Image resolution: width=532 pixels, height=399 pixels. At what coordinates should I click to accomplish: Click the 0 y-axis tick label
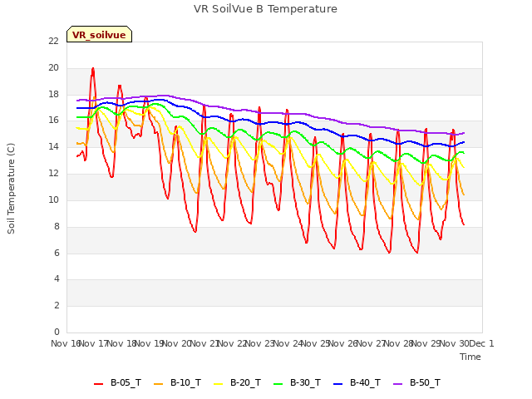pos(57,332)
